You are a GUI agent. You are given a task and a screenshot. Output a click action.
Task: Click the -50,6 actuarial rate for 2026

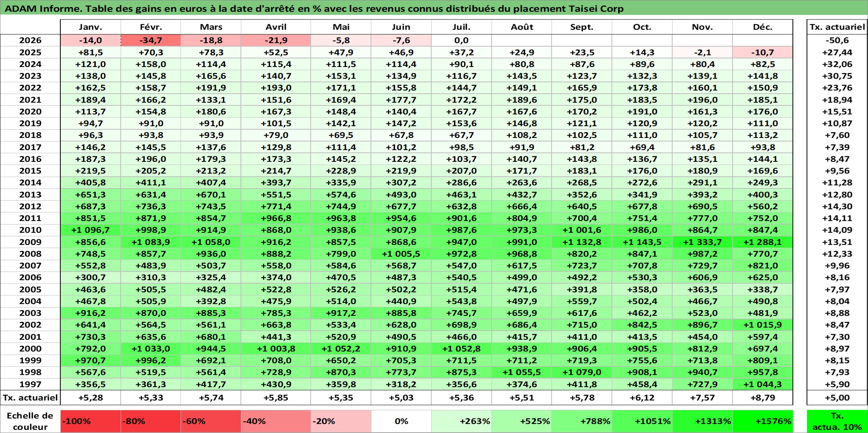(x=837, y=40)
